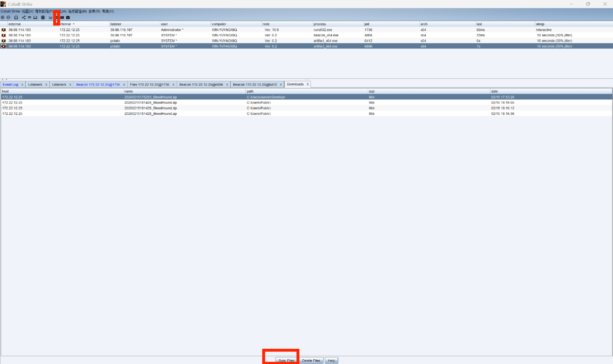Viewport: 613px width, 364px height.
Task: Sort sessions by internal column header
Action: 66,24
